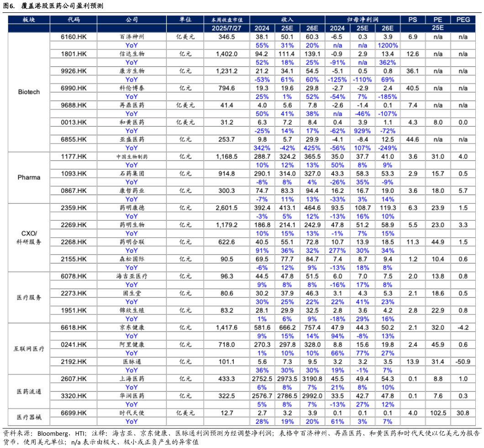The image size is (484, 448).
Task: Select company name 森松国际
Action: [132, 259]
